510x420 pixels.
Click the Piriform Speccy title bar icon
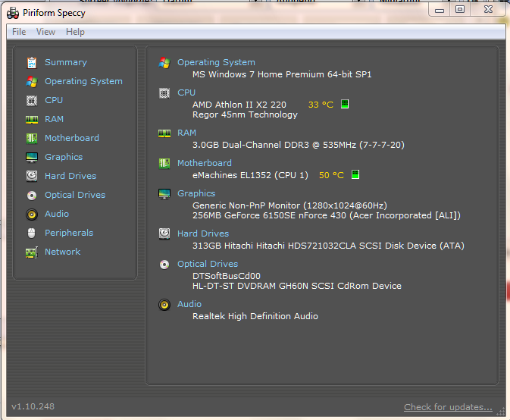coord(13,13)
